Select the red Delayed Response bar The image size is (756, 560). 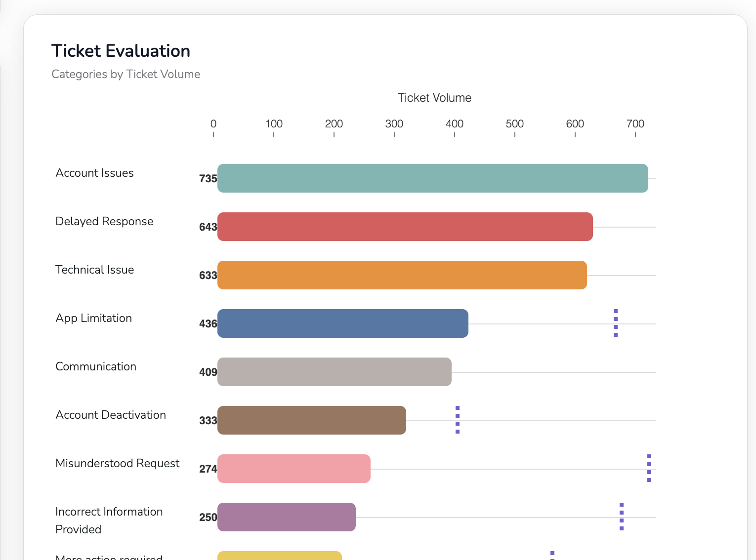[405, 227]
